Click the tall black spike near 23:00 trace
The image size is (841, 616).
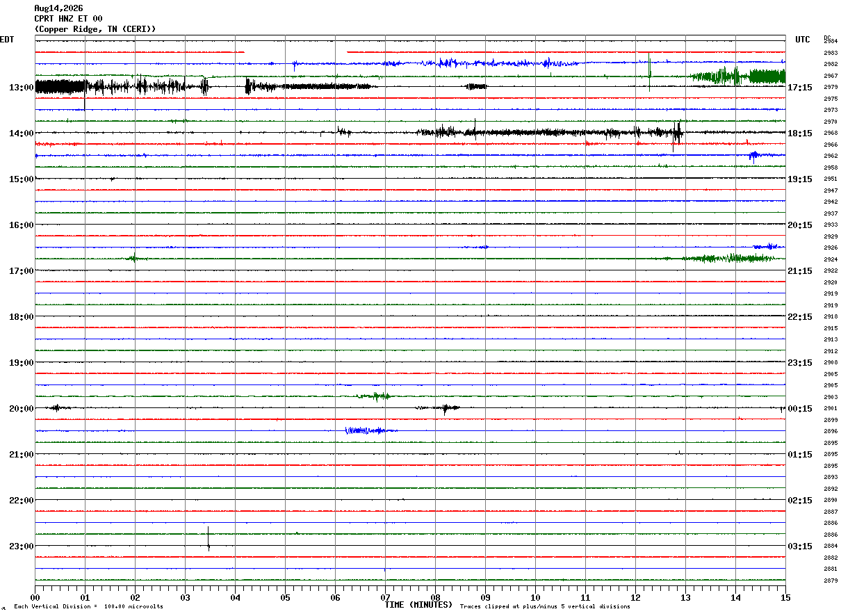pyautogui.click(x=209, y=539)
